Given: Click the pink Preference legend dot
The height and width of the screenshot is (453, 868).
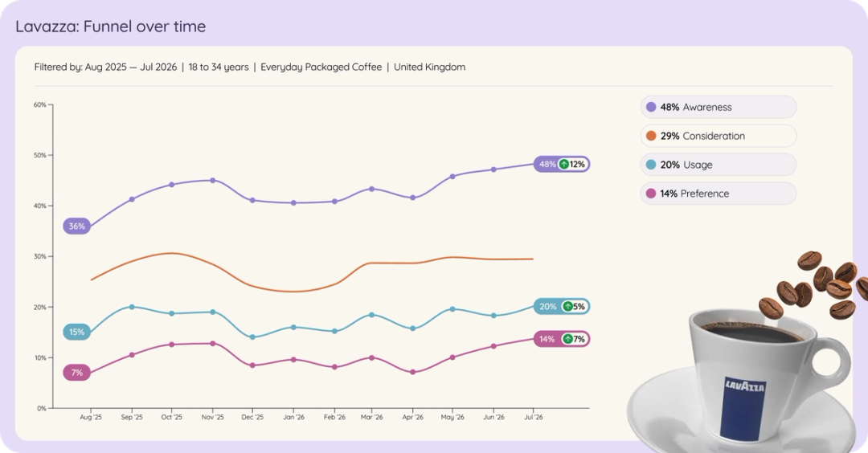Looking at the screenshot, I should click(x=651, y=194).
